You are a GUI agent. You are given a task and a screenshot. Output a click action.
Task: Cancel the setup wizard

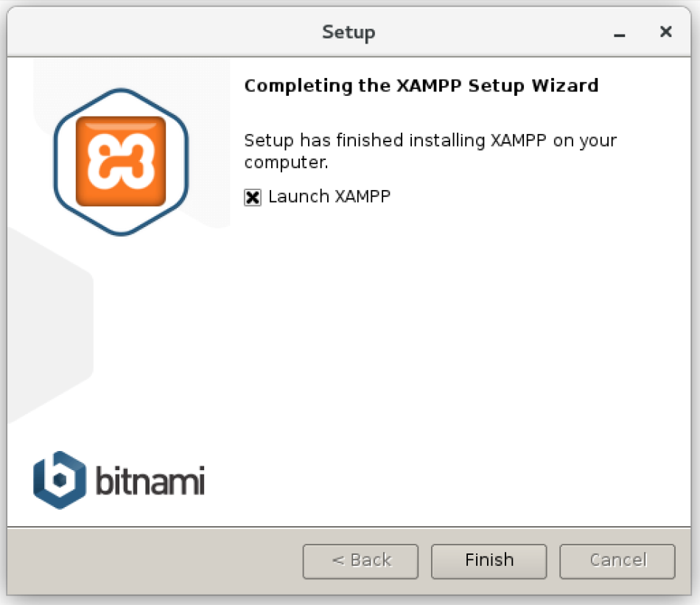point(617,562)
